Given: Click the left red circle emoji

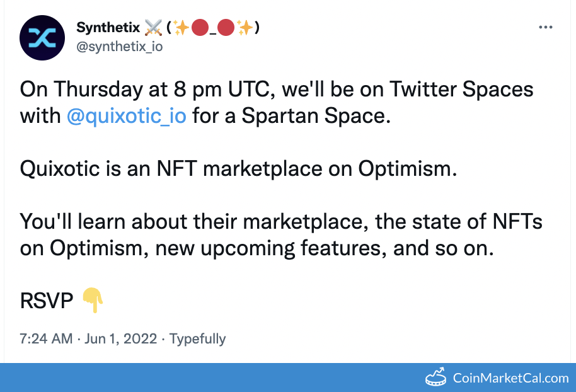Looking at the screenshot, I should [200, 28].
